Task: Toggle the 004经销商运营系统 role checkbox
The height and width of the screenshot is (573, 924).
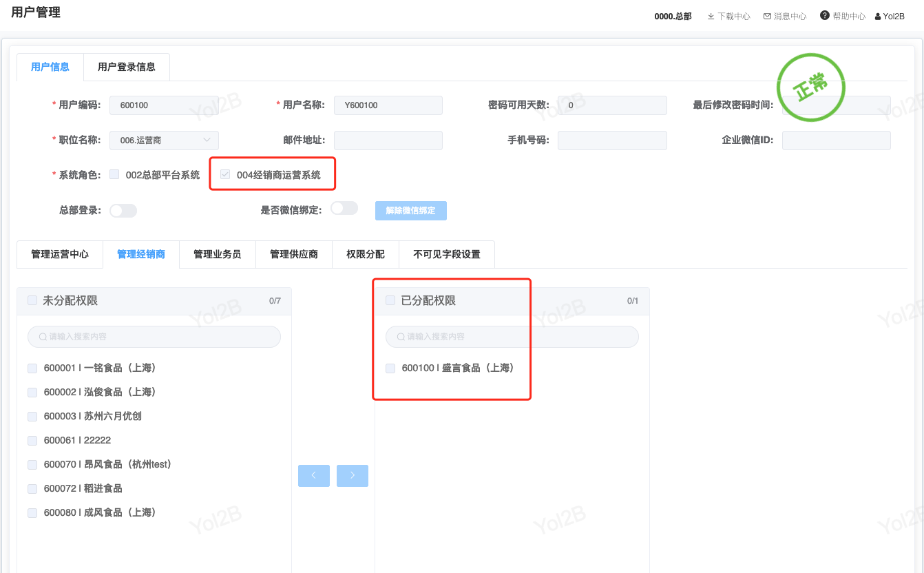Action: click(225, 175)
